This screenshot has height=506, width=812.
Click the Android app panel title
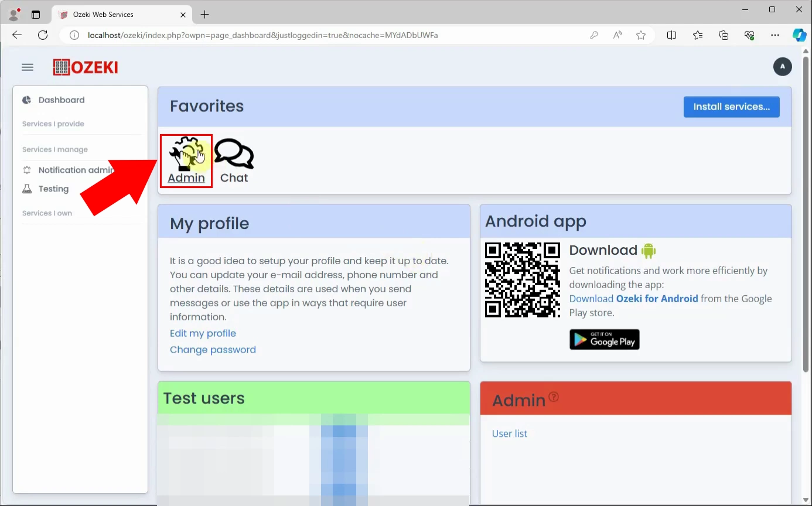pos(535,221)
